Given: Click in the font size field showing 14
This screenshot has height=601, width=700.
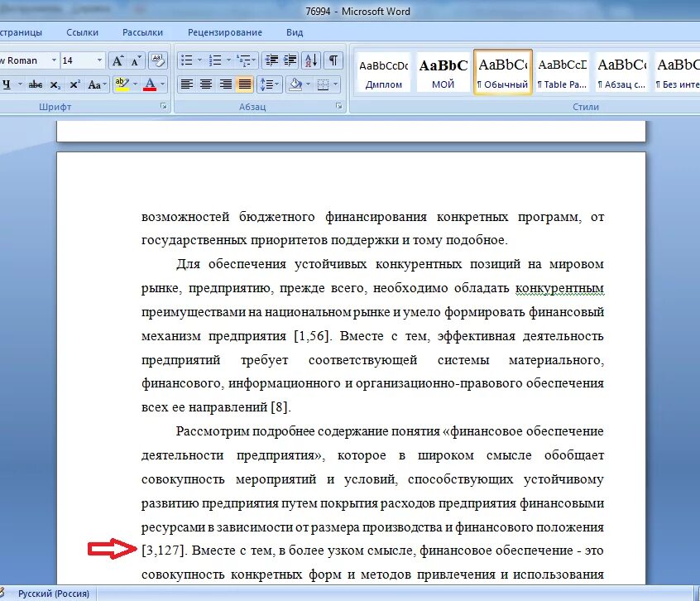Looking at the screenshot, I should 78,60.
